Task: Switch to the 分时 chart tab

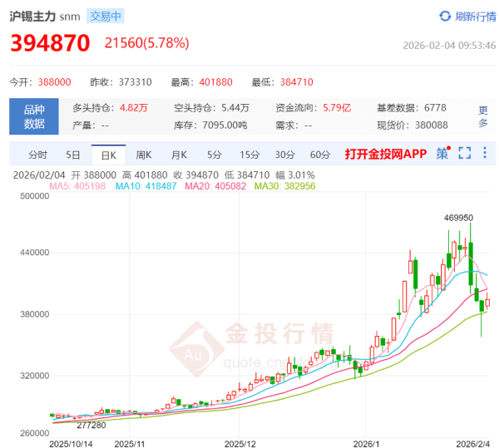Action: point(38,155)
